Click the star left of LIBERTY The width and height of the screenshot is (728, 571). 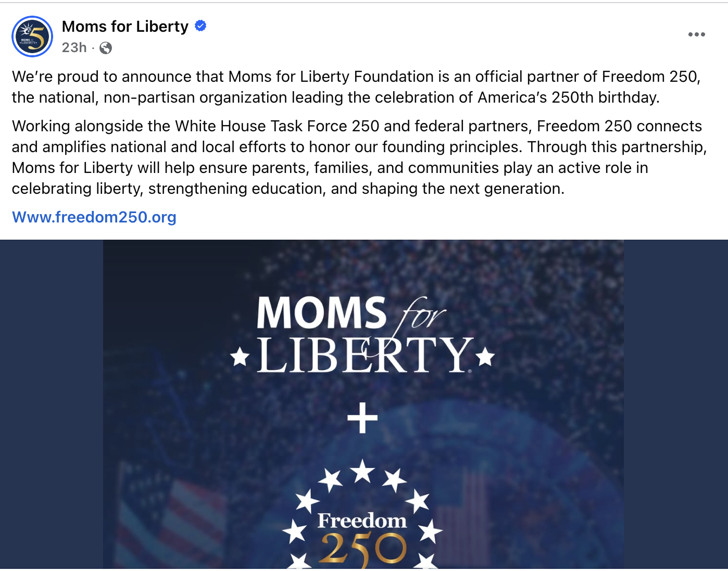(x=240, y=357)
